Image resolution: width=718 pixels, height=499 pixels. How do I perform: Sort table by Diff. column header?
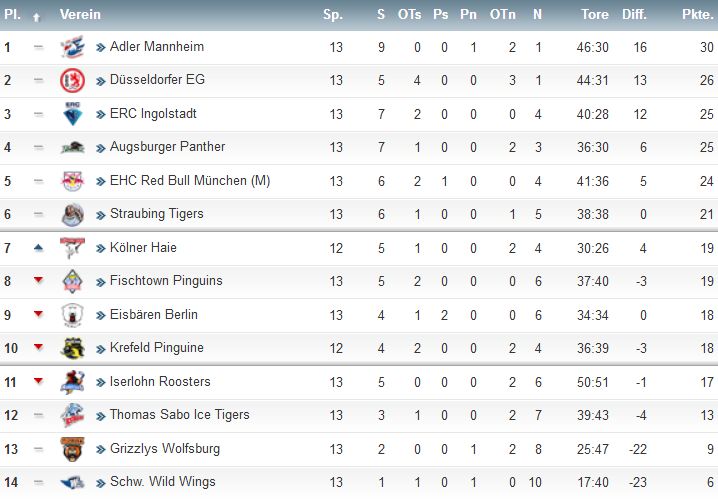click(634, 15)
